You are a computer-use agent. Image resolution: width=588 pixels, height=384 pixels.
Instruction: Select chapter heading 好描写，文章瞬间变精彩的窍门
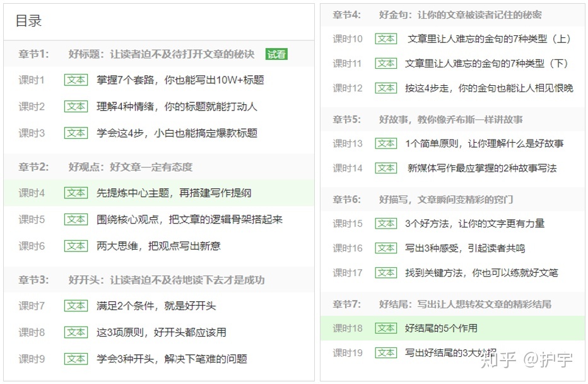point(446,200)
